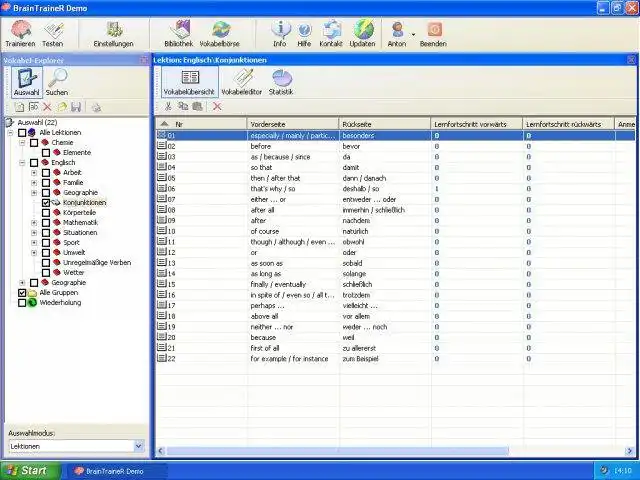Viewport: 640px width, 480px height.
Task: Expand the Arbeit tree node
Action: [34, 173]
